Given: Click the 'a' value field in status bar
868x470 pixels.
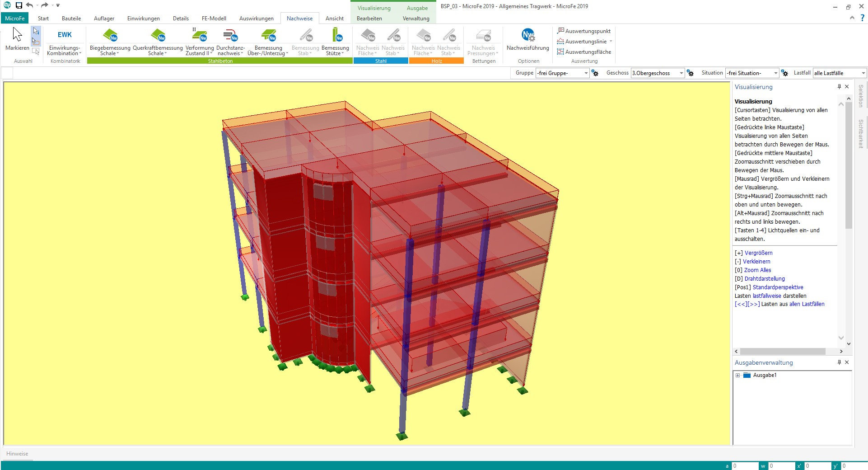Looking at the screenshot, I should [744, 466].
